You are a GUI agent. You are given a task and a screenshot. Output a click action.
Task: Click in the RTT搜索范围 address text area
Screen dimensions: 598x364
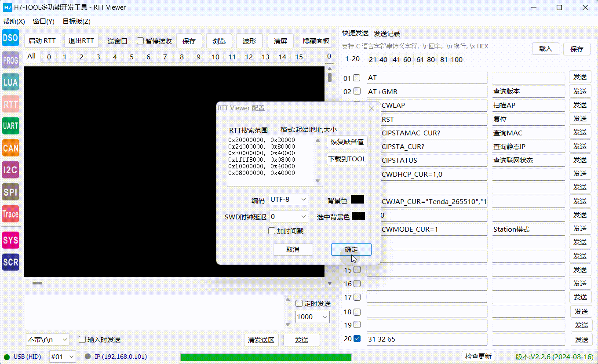tap(271, 160)
